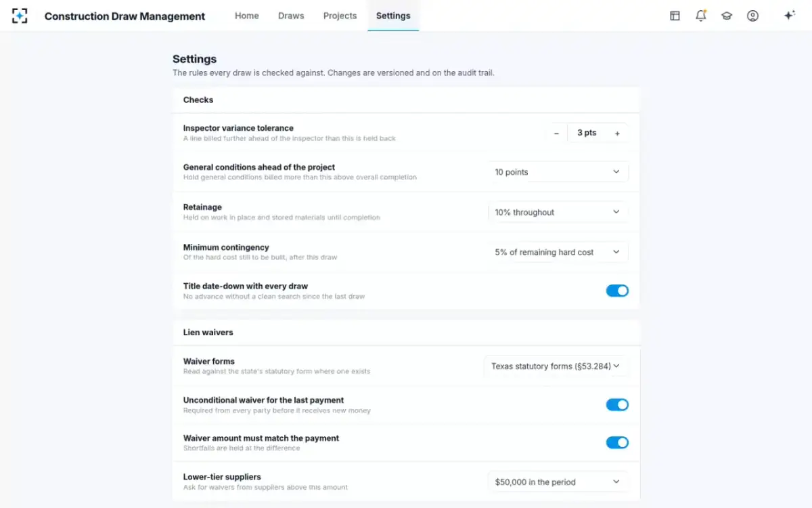The height and width of the screenshot is (508, 812).
Task: Launch the sparkle AI assistant icon
Action: (x=789, y=16)
